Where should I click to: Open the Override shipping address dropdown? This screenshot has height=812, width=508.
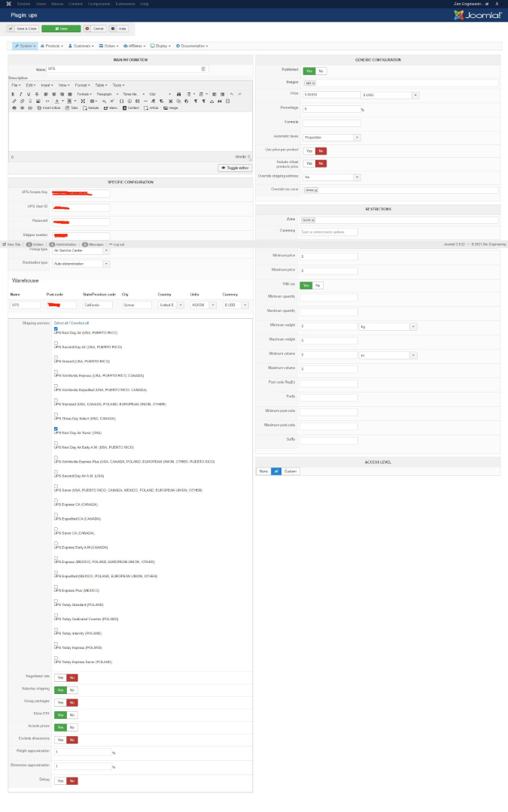[332, 177]
